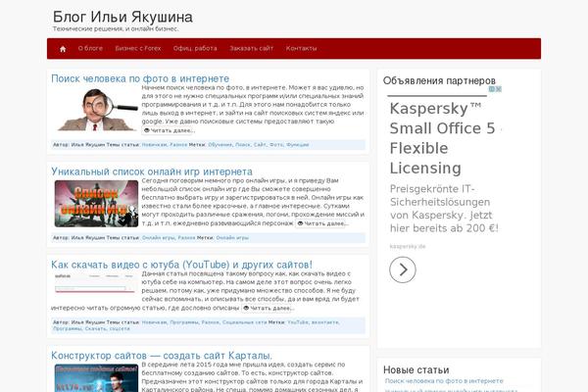
Task: Open the 'Онлайн игры' category in the games post
Action: tap(158, 238)
